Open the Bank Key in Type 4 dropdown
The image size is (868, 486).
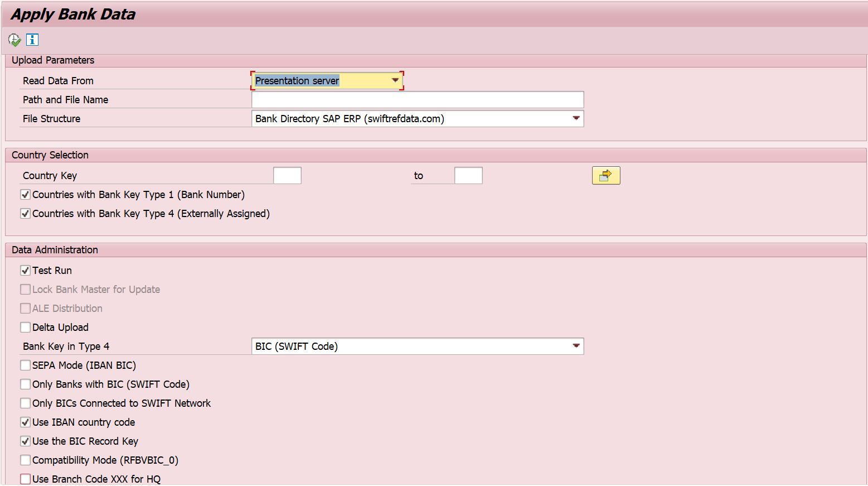tap(576, 346)
